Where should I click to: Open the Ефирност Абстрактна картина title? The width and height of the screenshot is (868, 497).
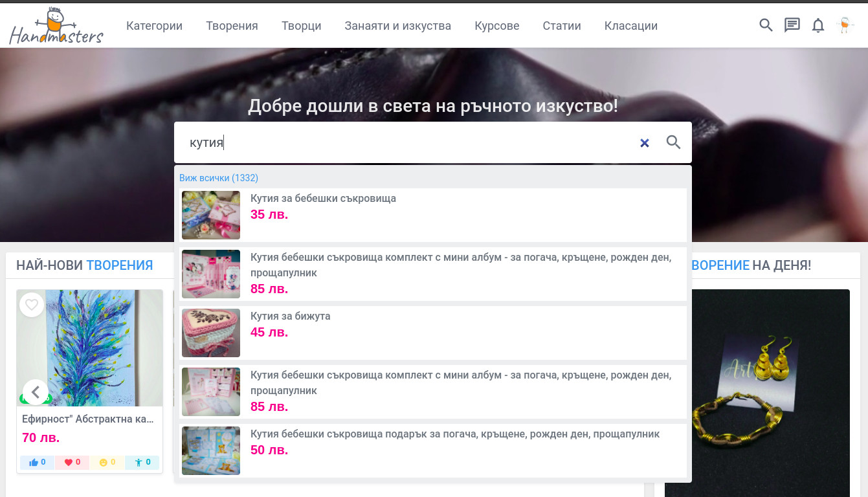coord(88,419)
